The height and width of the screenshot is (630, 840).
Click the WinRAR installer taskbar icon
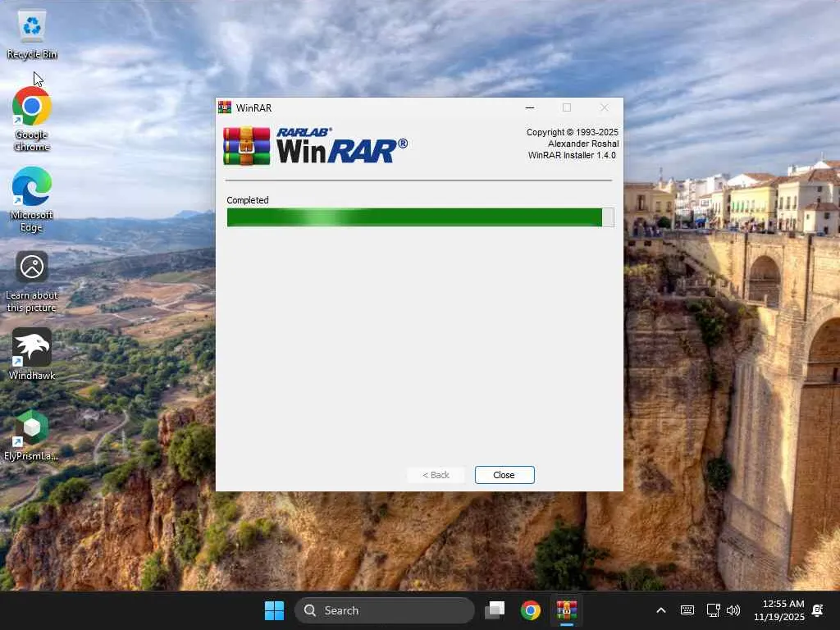[x=566, y=610]
